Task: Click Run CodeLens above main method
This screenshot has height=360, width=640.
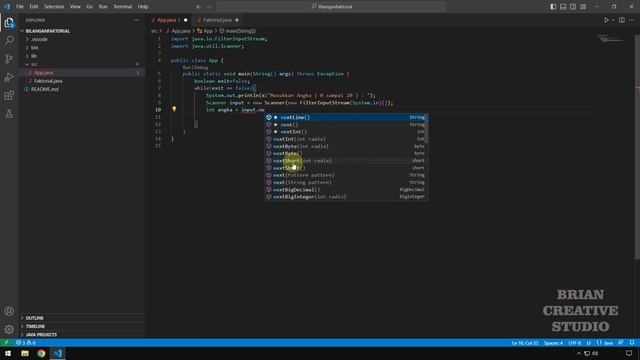Action: (x=187, y=67)
